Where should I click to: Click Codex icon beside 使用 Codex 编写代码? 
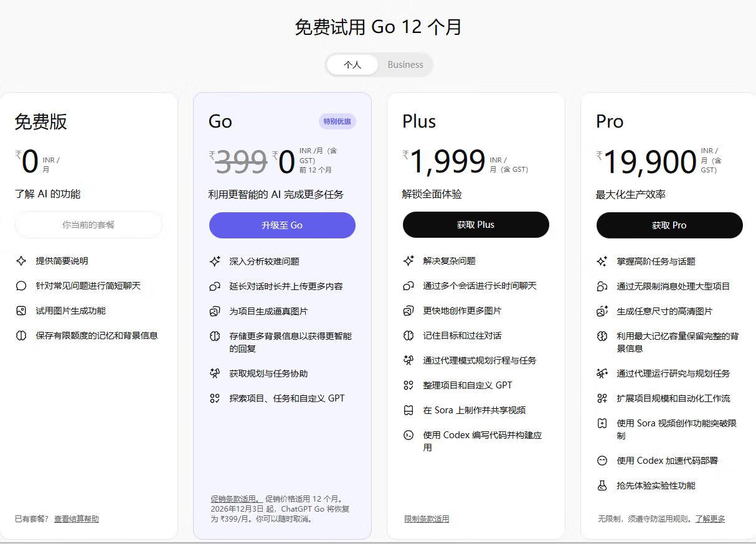click(x=409, y=435)
